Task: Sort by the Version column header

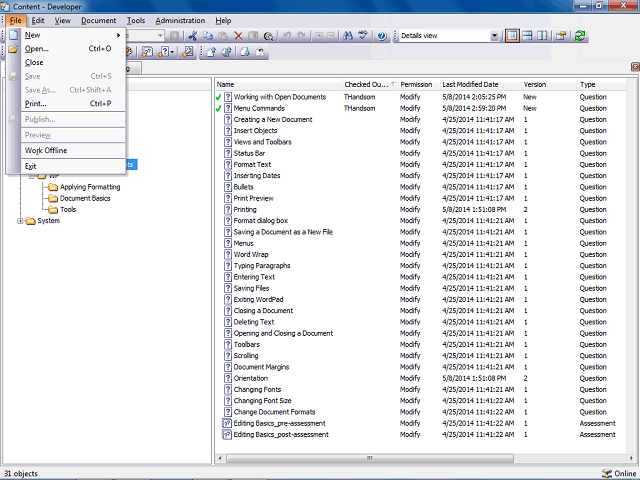Action: (x=549, y=84)
